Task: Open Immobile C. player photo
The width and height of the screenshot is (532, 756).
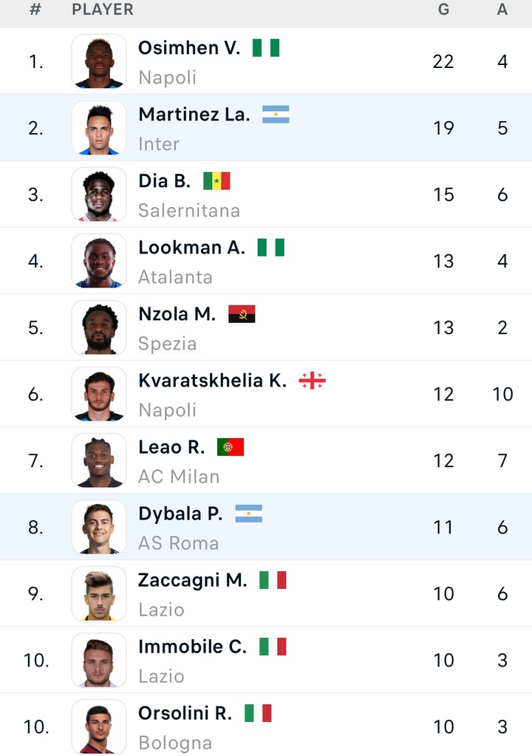Action: (x=99, y=660)
